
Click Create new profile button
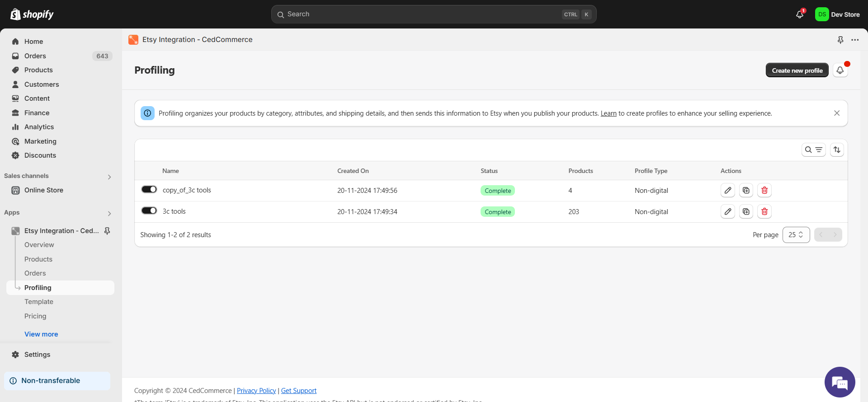pyautogui.click(x=797, y=70)
